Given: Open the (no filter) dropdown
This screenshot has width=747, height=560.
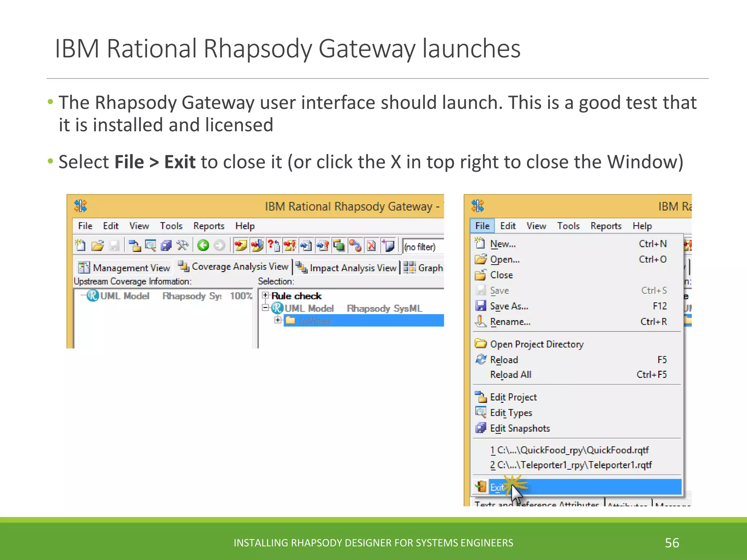Looking at the screenshot, I should [x=423, y=246].
